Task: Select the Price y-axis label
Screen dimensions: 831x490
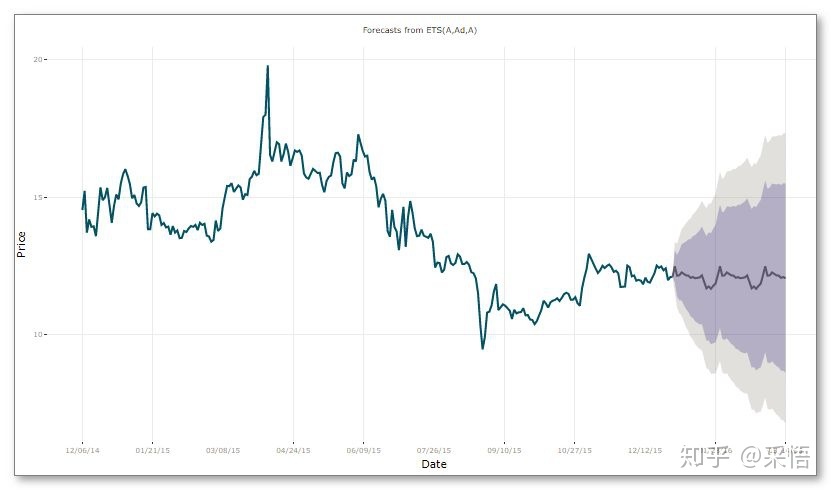Action: coord(21,244)
